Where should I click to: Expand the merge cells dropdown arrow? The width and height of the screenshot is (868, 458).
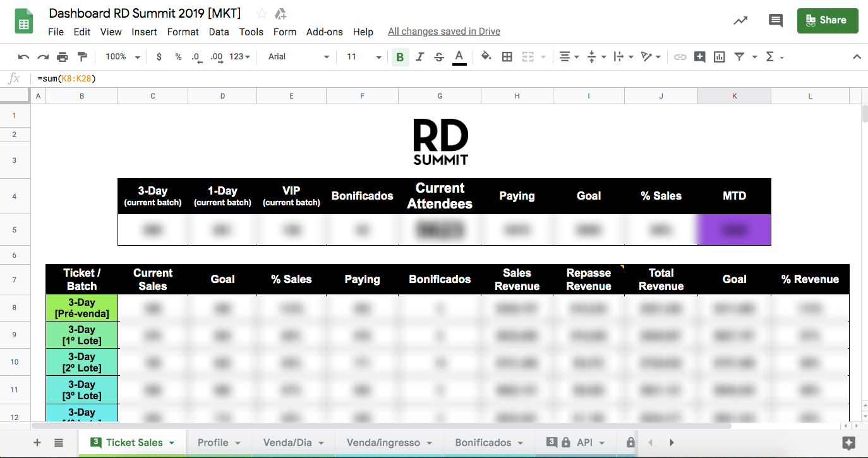543,57
